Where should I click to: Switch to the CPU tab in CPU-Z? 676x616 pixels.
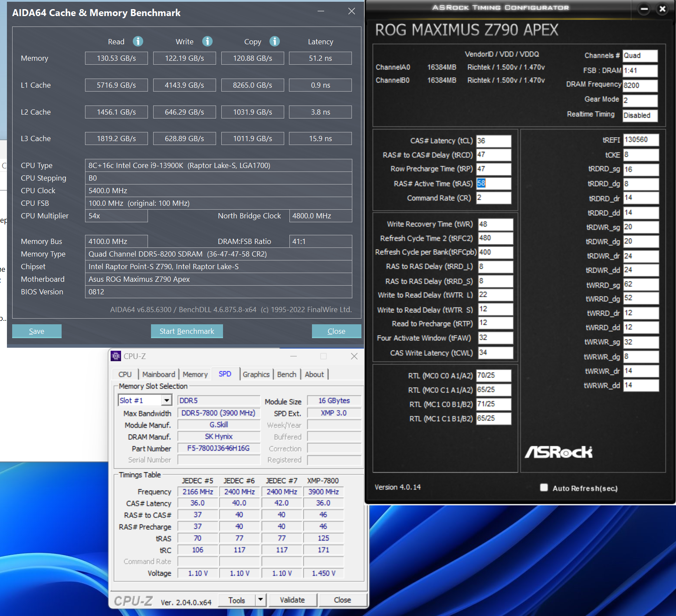[x=125, y=374]
